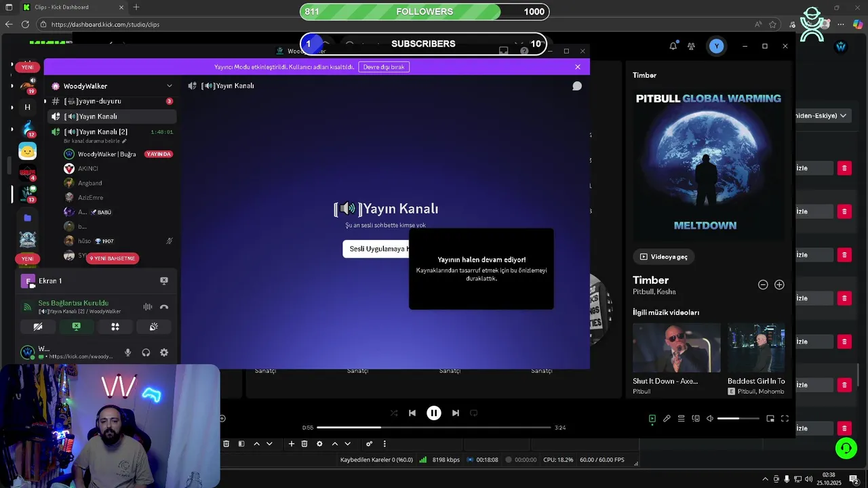
Task: Show hidden system tray icons chevron
Action: [x=766, y=479]
